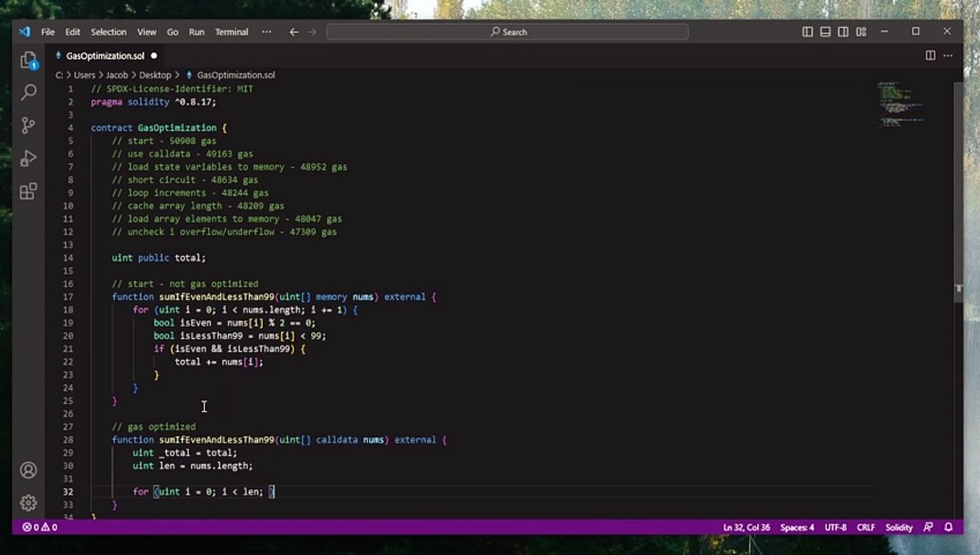Click "uint len = nums.length;" line

click(x=193, y=466)
